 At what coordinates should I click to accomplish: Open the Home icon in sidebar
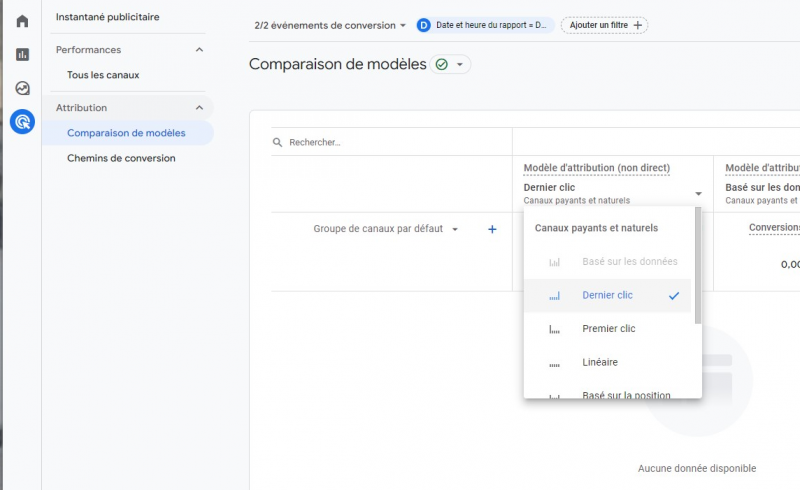(x=22, y=21)
